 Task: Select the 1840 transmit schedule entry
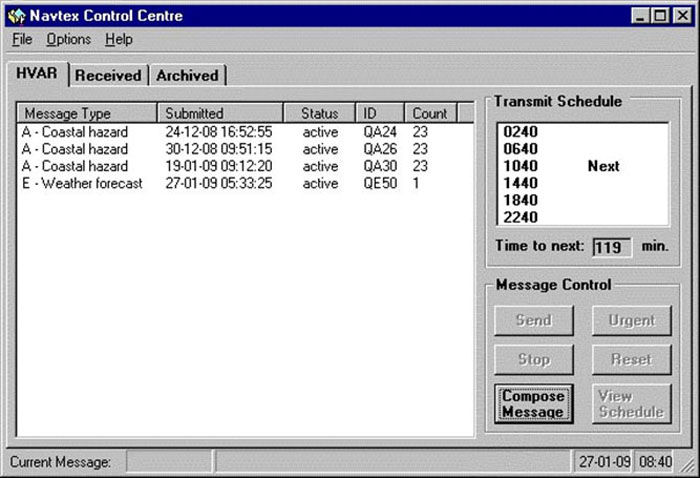521,200
